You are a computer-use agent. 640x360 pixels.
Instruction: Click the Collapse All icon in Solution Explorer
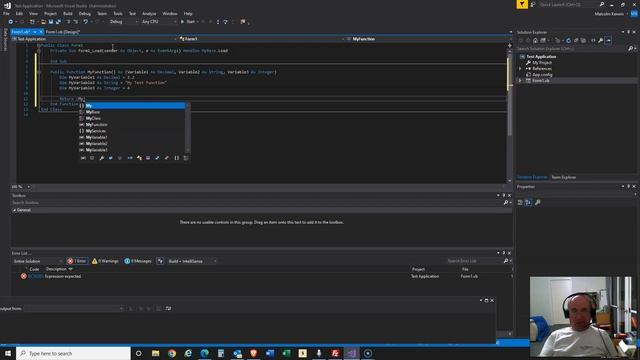(576, 40)
